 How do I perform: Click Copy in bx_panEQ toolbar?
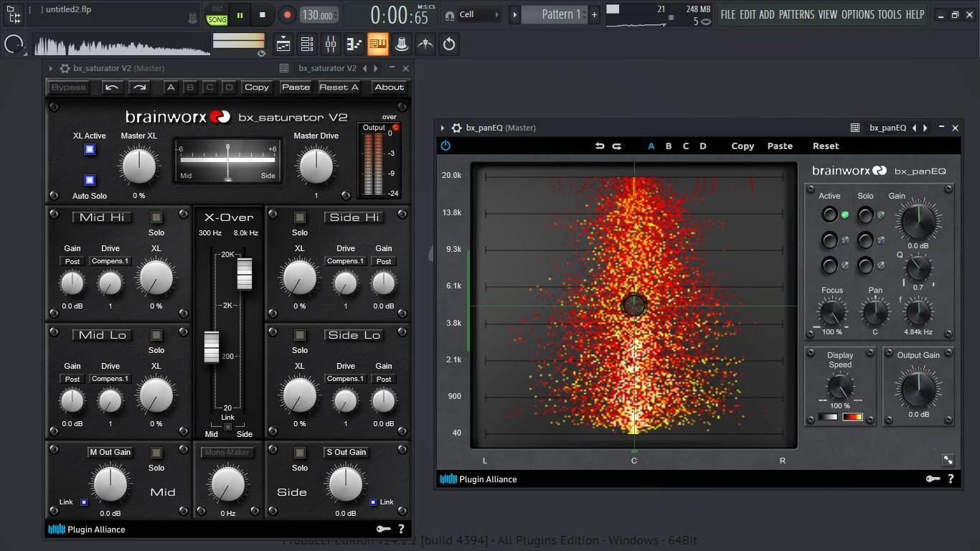click(x=743, y=146)
